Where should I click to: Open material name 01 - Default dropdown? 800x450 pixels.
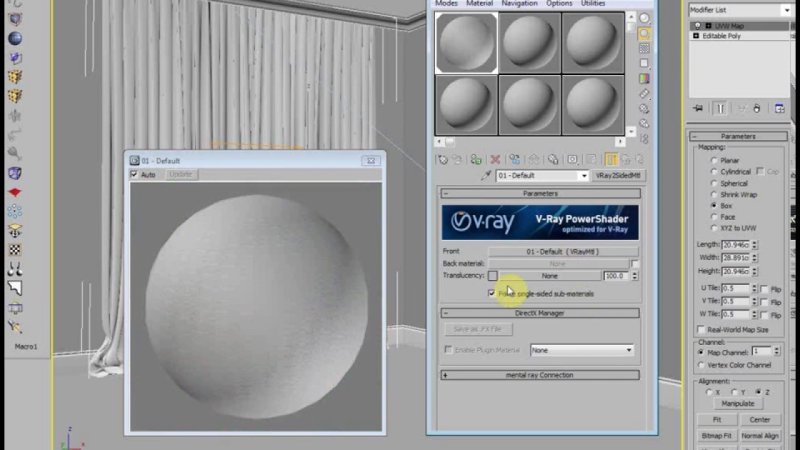[584, 176]
